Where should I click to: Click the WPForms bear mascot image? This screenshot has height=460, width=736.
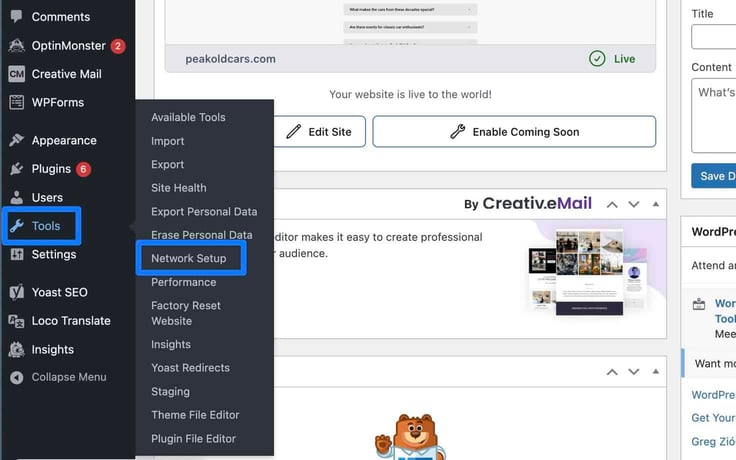click(410, 437)
